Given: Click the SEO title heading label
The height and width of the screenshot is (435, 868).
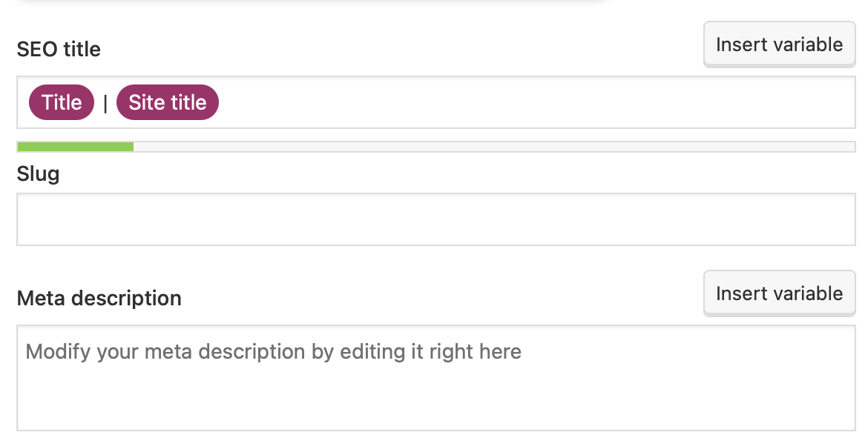Looking at the screenshot, I should click(59, 49).
